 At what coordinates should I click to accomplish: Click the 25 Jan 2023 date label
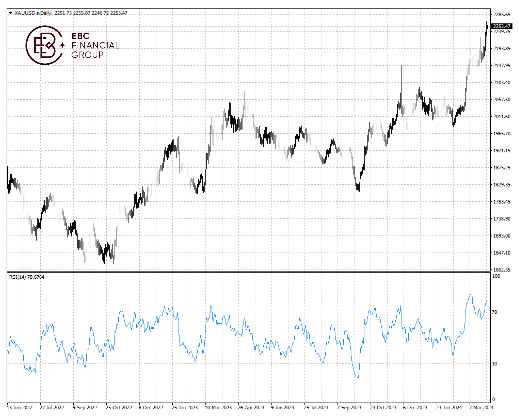(185, 408)
